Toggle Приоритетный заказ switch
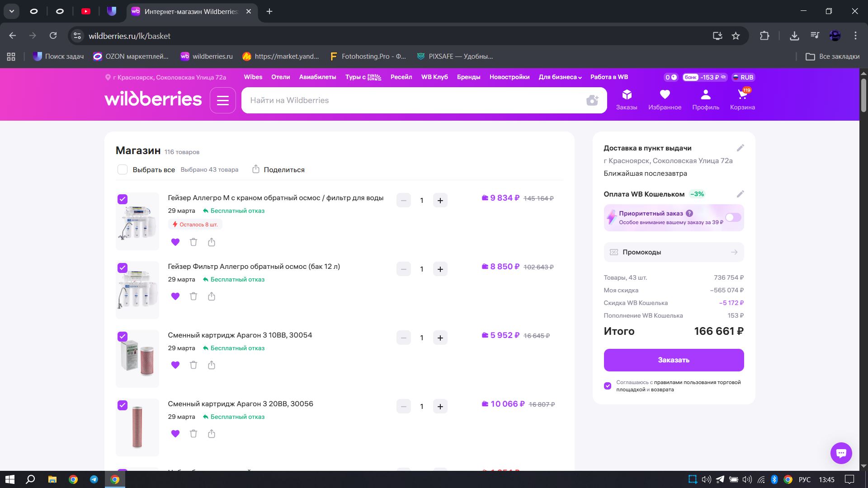Viewport: 868px width, 488px height. (733, 218)
